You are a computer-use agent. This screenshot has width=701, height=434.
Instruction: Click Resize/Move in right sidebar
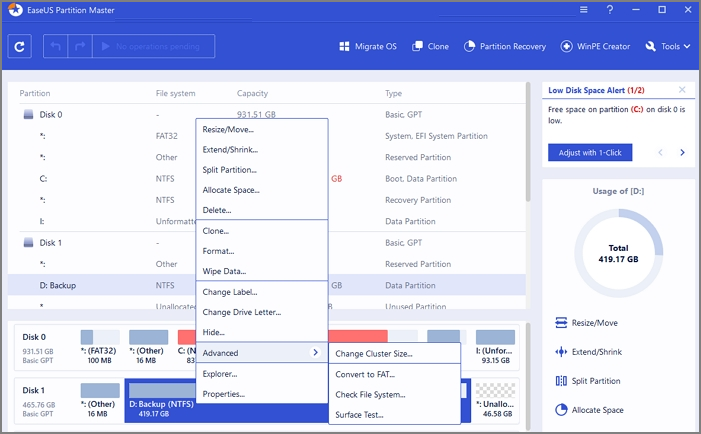pyautogui.click(x=587, y=323)
